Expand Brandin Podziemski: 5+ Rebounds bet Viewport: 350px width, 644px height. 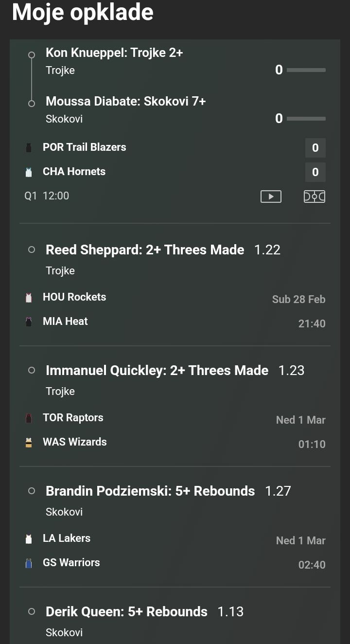coord(150,491)
